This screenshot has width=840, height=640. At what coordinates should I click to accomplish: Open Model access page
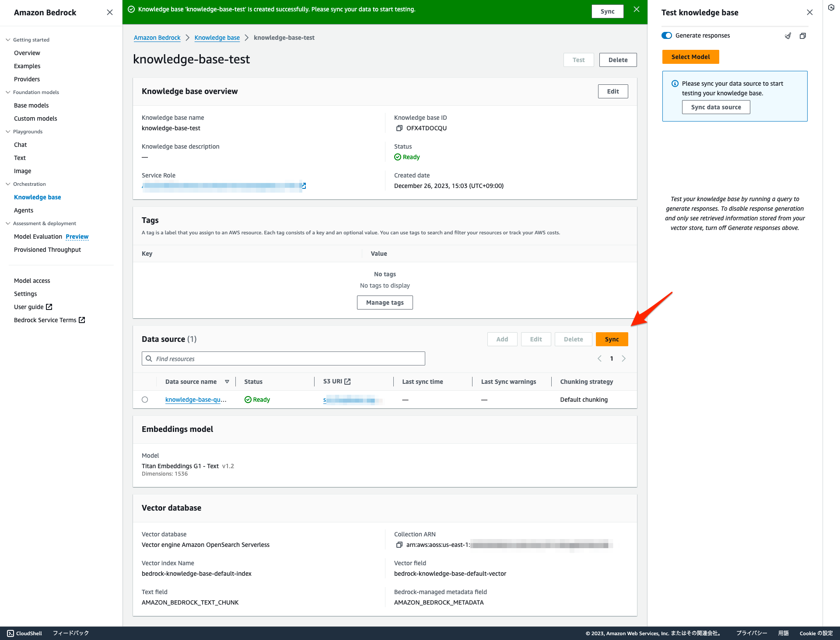tap(32, 281)
